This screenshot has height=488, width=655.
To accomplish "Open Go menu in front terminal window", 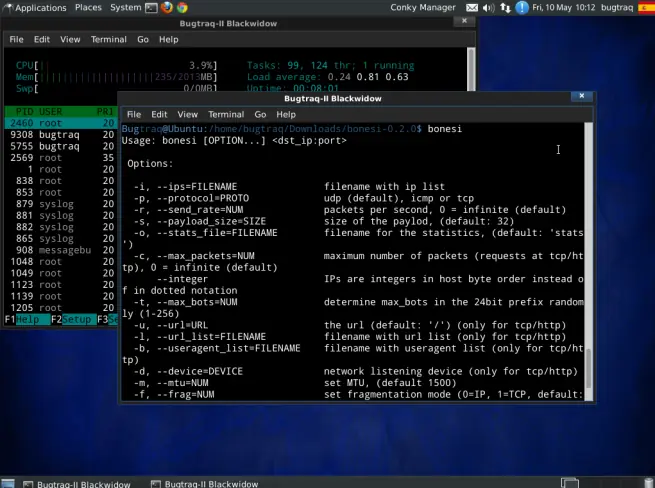I will [260, 114].
